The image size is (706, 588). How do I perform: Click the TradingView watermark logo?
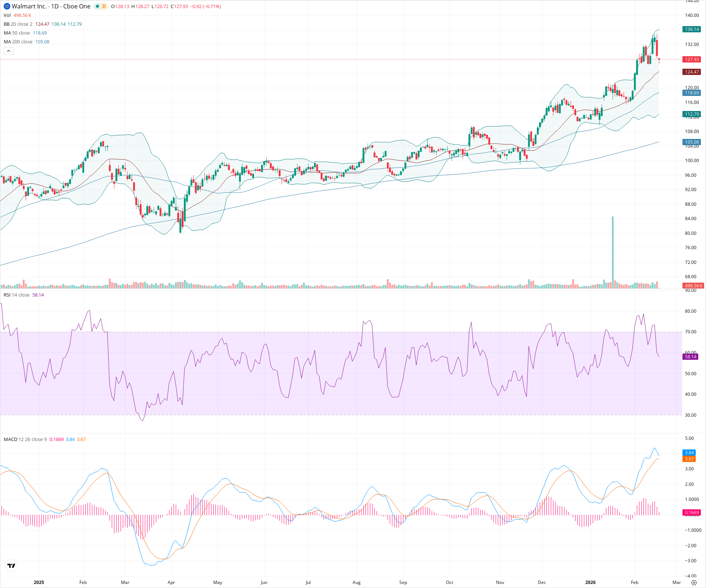11,566
